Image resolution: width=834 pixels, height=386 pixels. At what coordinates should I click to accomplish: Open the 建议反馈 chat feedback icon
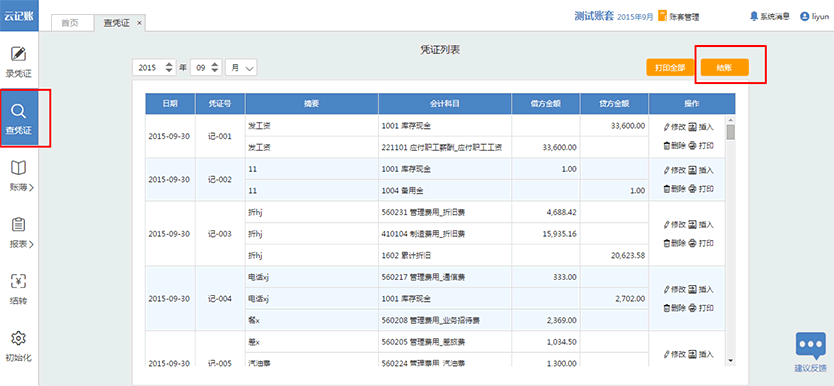pos(811,346)
